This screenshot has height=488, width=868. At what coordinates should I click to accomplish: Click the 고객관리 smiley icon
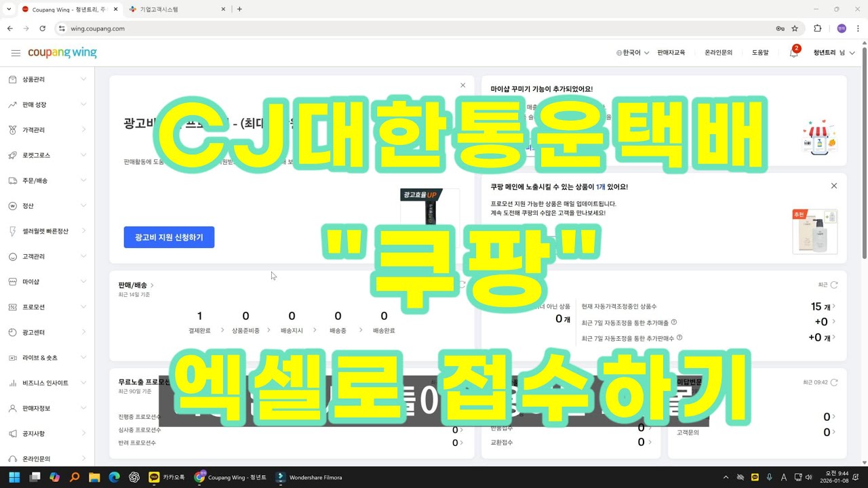(x=13, y=257)
